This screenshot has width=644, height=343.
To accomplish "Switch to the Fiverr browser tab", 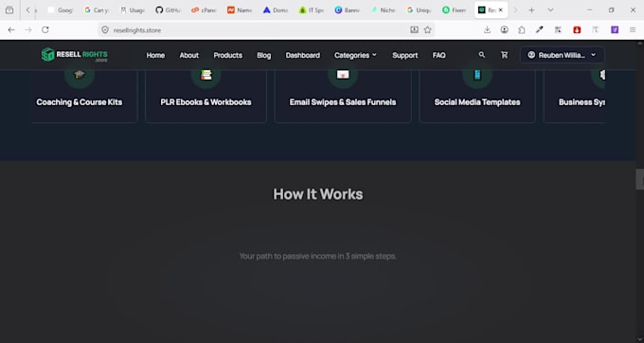I will click(x=455, y=10).
